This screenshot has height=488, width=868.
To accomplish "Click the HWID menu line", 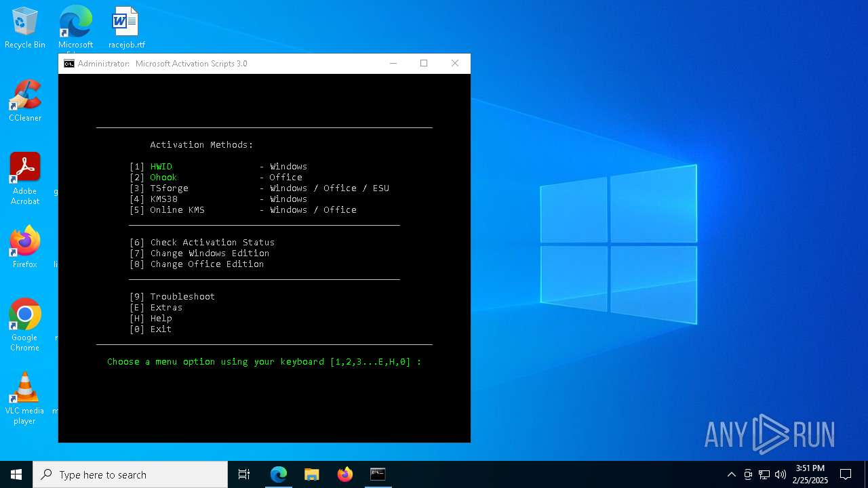I will pyautogui.click(x=218, y=167).
